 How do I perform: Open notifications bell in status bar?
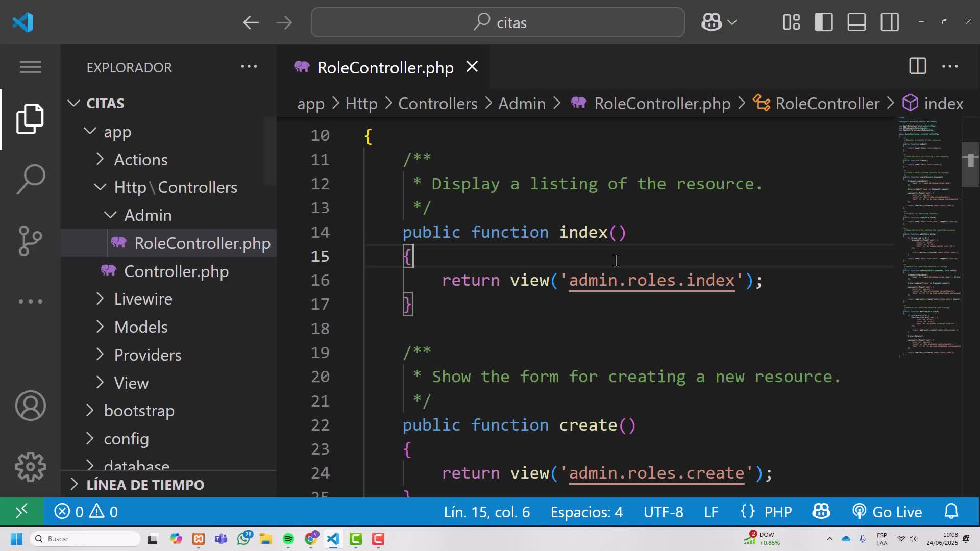pos(951,511)
